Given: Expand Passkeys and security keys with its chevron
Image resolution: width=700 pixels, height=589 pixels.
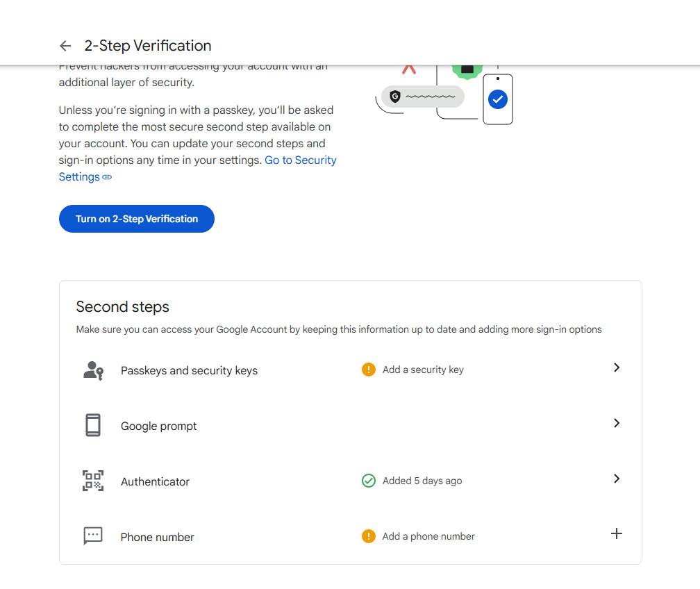Looking at the screenshot, I should pyautogui.click(x=617, y=367).
